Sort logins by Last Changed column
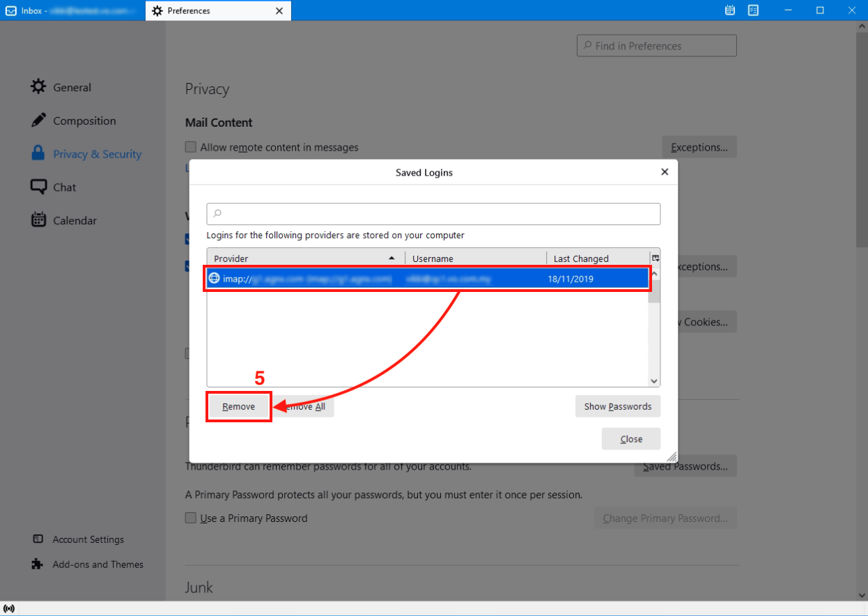This screenshot has height=616, width=868. click(597, 259)
